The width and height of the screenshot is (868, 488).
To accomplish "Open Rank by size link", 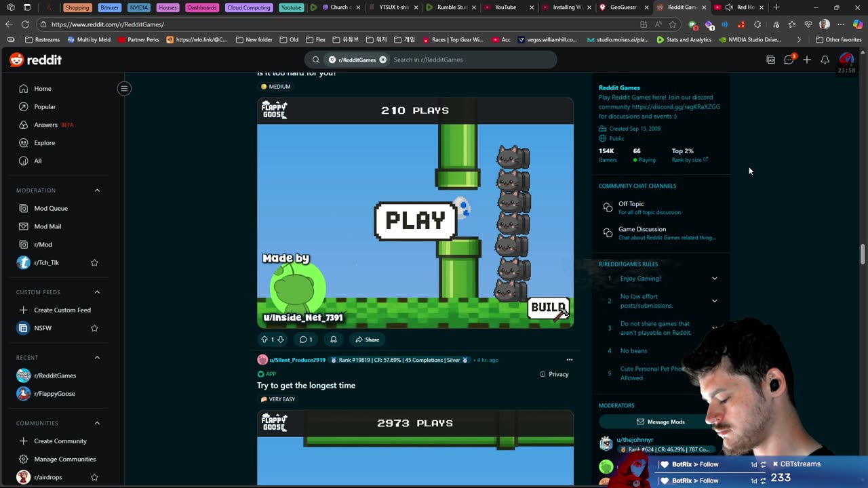I will [x=690, y=160].
